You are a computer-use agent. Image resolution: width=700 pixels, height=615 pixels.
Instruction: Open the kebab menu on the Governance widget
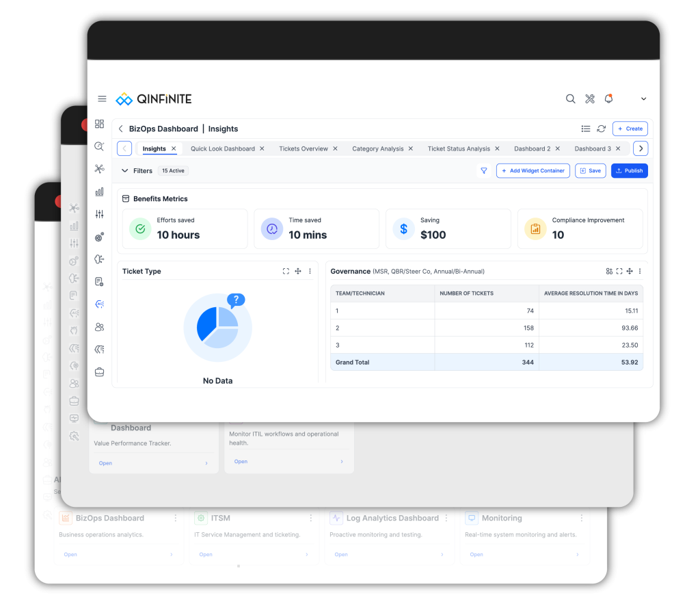pyautogui.click(x=639, y=271)
